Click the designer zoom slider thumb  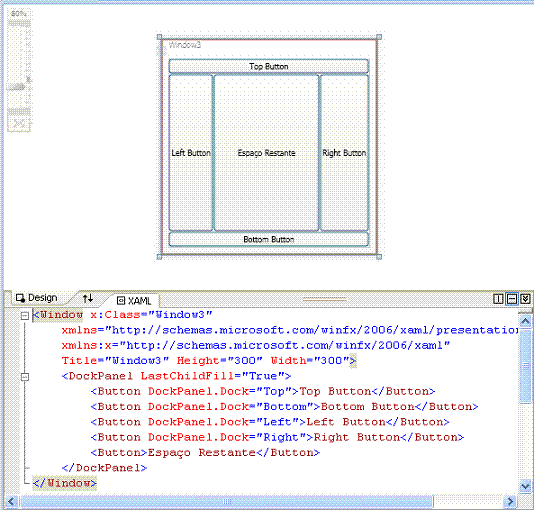coord(17,87)
